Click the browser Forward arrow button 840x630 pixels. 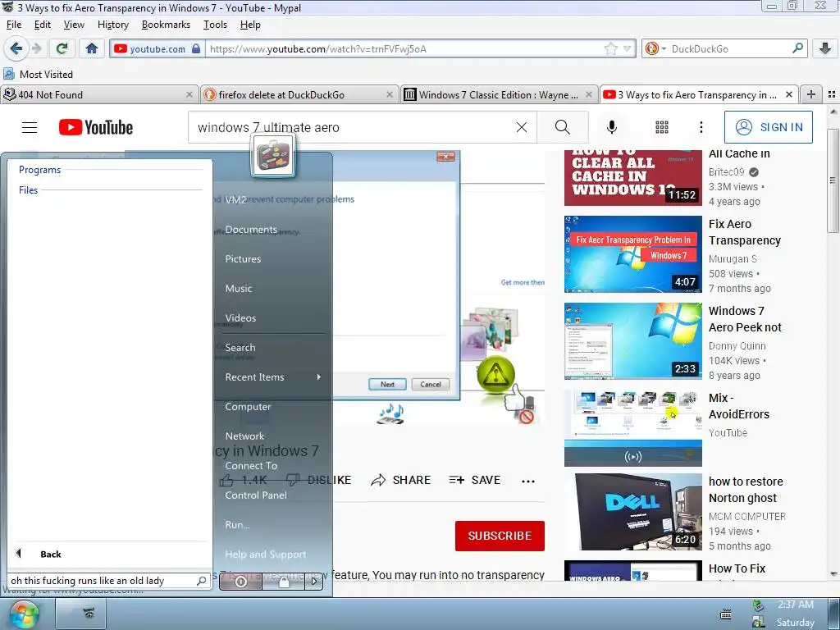pyautogui.click(x=37, y=48)
